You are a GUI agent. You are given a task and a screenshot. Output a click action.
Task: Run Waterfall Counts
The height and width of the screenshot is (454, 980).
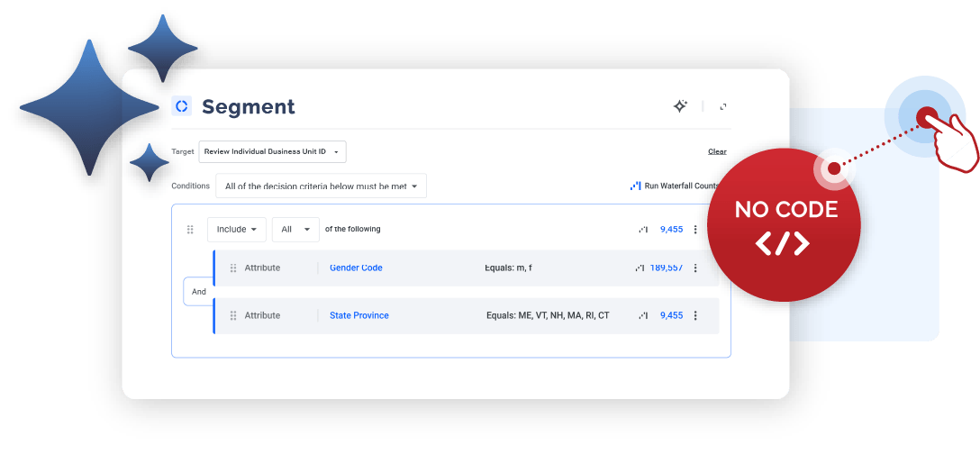pos(674,186)
